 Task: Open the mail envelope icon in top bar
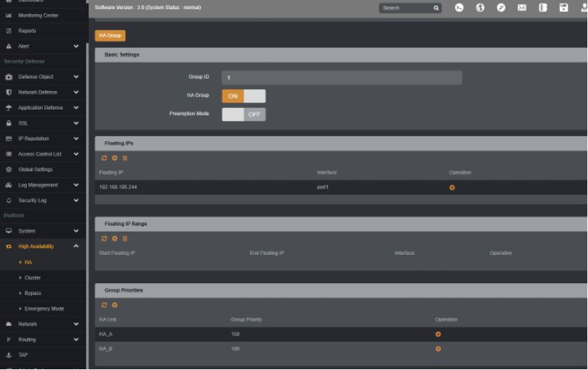(x=522, y=8)
